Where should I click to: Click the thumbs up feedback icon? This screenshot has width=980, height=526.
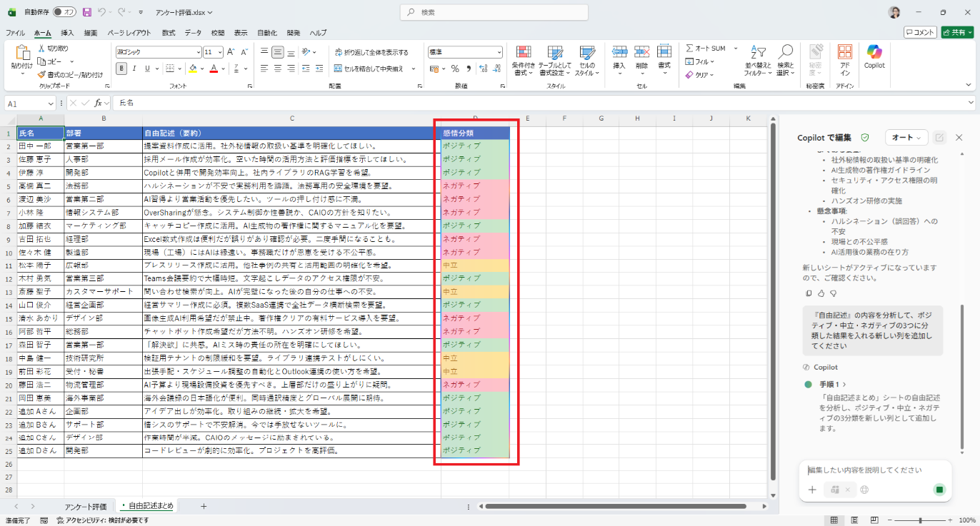click(x=821, y=293)
